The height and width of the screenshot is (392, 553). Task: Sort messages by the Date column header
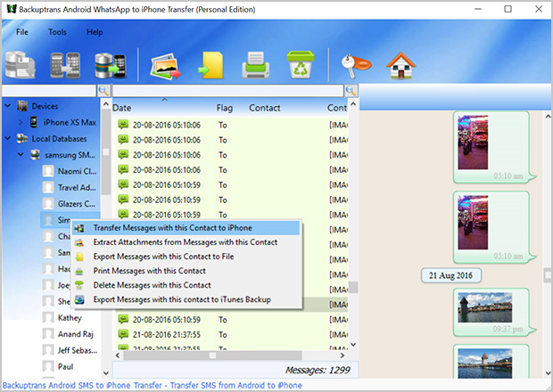point(122,108)
